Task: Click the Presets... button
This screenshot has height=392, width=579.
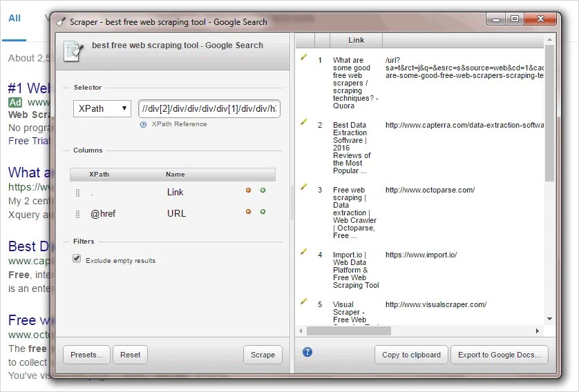Action: [86, 355]
